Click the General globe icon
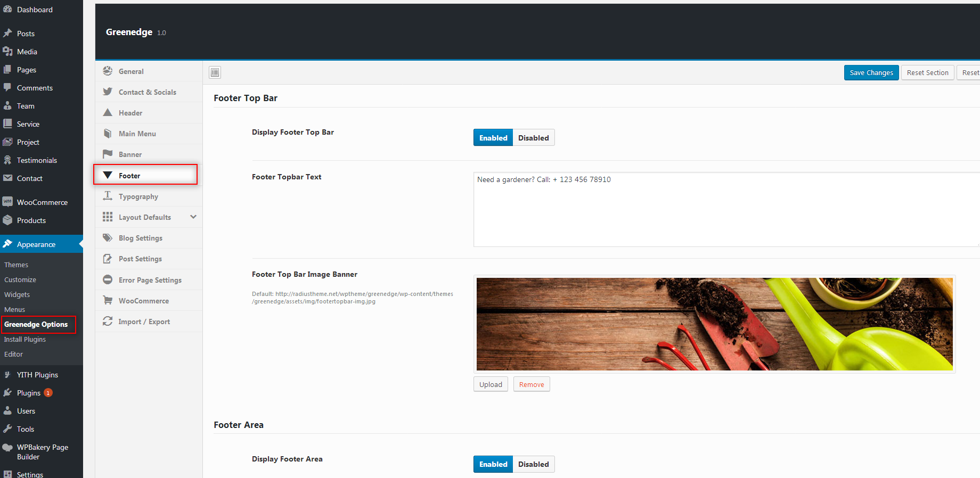980x478 pixels. 108,71
